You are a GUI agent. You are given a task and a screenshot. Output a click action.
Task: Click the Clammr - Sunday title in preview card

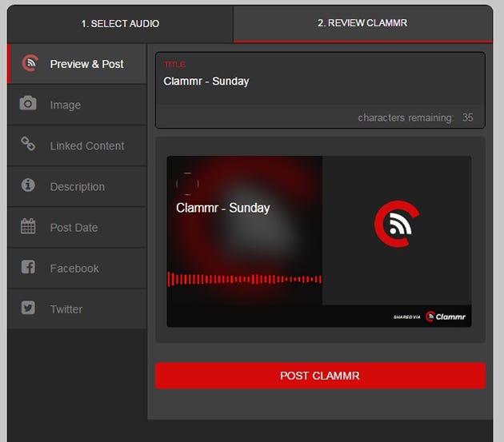pyautogui.click(x=222, y=208)
